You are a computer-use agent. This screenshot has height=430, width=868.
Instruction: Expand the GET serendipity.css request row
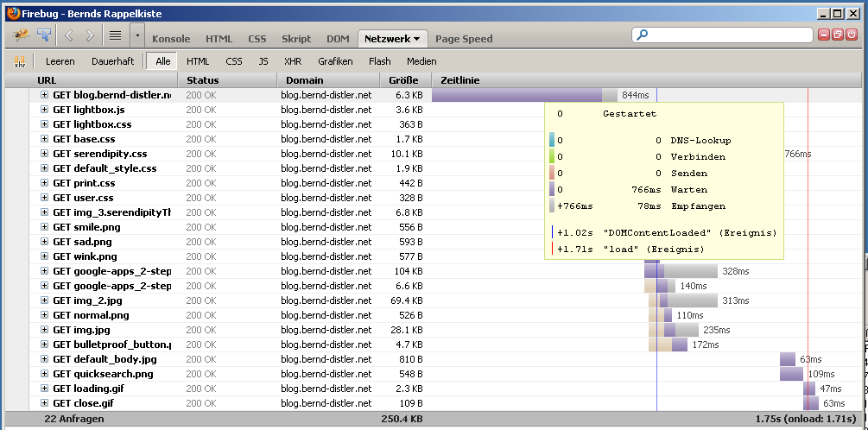click(x=45, y=154)
